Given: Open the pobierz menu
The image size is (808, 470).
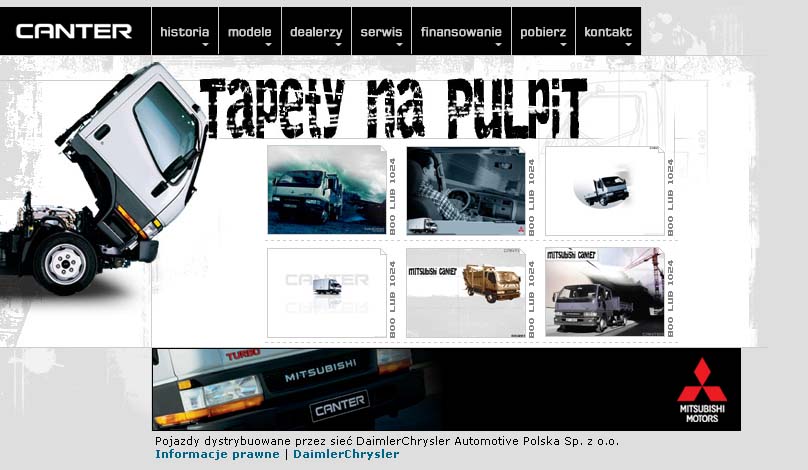Looking at the screenshot, I should (543, 31).
